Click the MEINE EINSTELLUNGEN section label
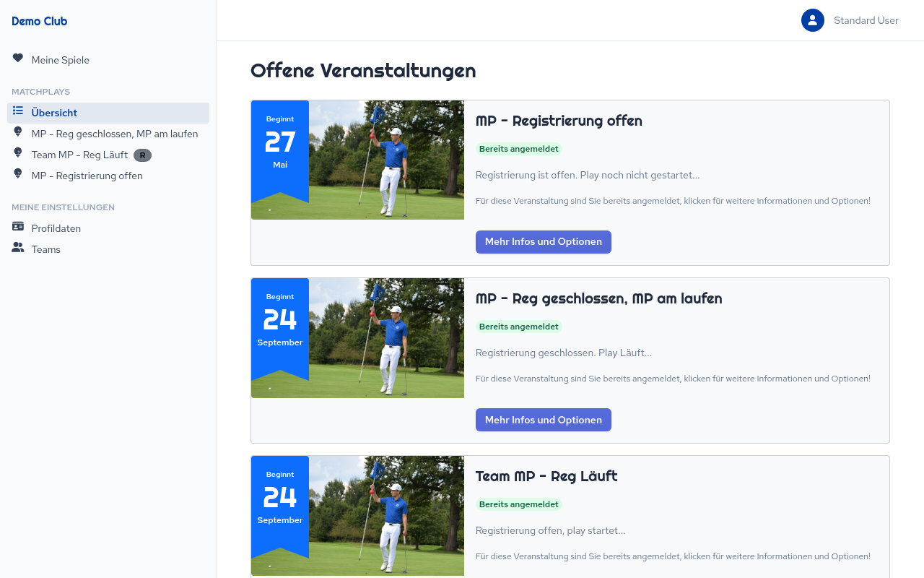 64,207
